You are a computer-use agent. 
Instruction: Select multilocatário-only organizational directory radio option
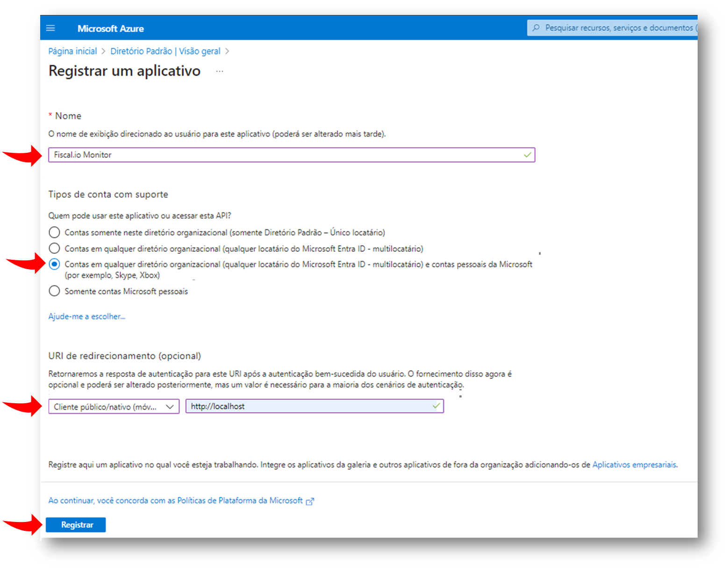point(54,248)
